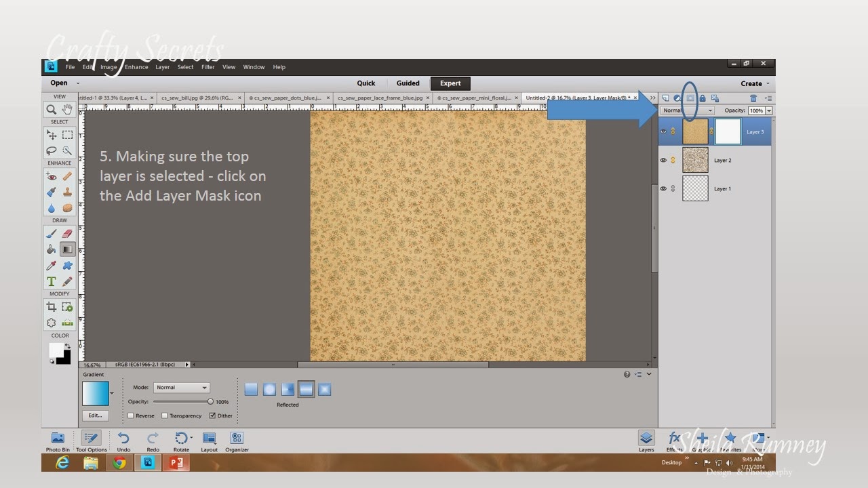Expand the Open dropdown arrow
The height and width of the screenshot is (488, 868).
[78, 83]
